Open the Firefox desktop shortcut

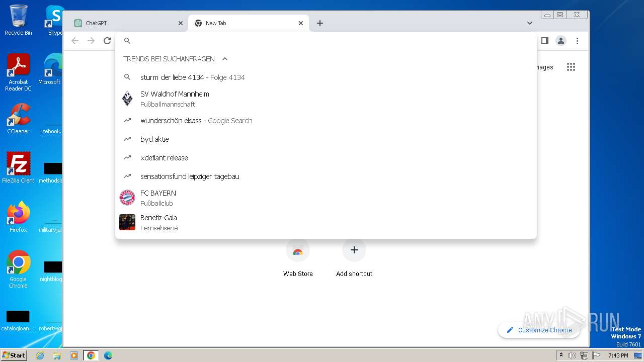point(18,217)
